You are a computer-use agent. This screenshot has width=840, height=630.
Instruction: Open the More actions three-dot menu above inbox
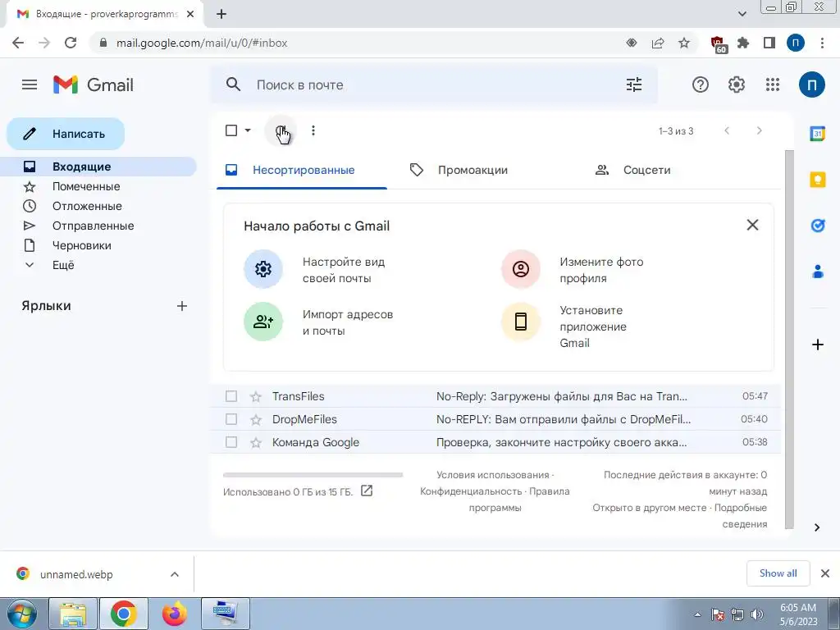313,130
